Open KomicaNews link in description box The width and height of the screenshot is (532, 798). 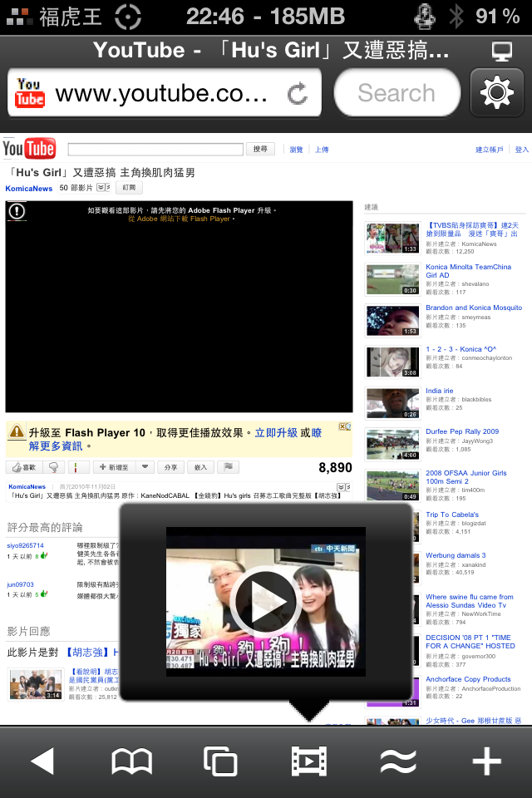point(27,486)
